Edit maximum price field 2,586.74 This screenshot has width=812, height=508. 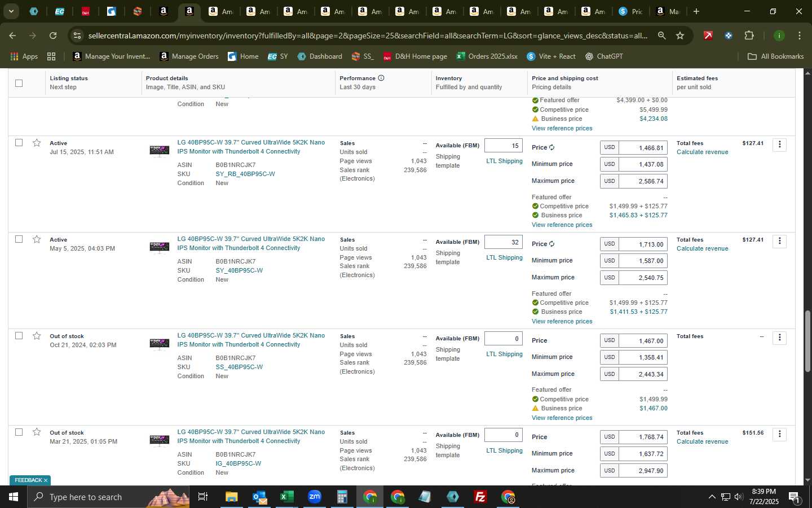(x=643, y=181)
